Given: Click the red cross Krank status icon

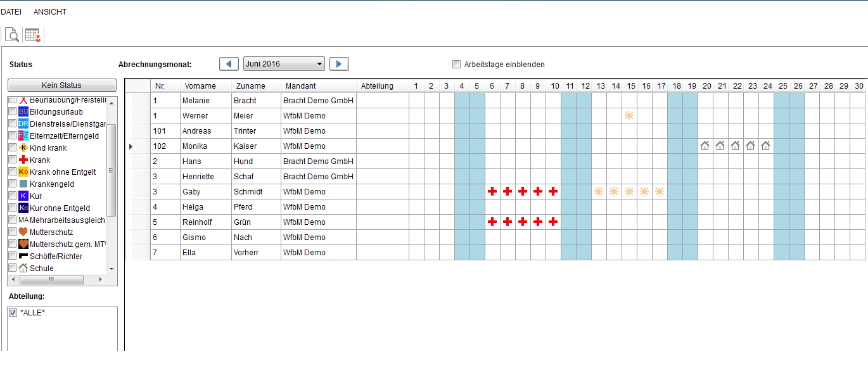Looking at the screenshot, I should (x=23, y=160).
